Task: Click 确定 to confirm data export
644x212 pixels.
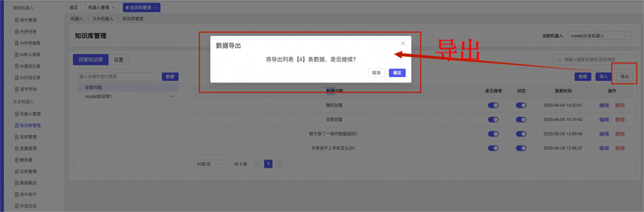Action: (x=397, y=73)
